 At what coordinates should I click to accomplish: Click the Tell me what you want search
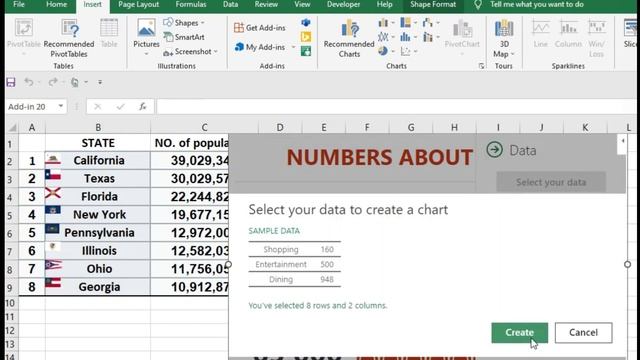pos(537,4)
